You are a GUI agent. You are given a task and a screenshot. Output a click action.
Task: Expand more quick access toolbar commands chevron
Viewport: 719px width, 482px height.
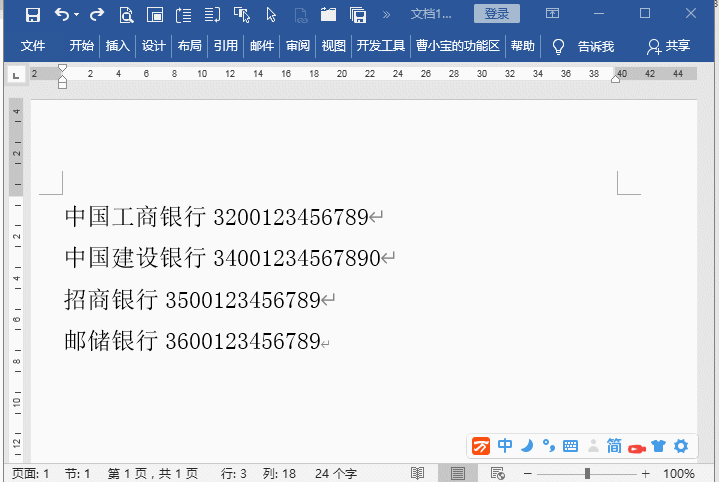(x=387, y=15)
